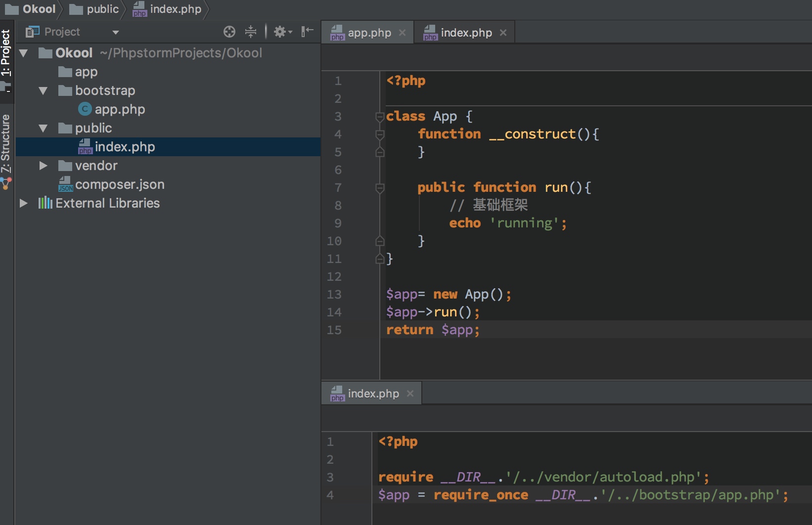Click line number 15 in upper gutter
Image resolution: width=812 pixels, height=525 pixels.
pyautogui.click(x=334, y=330)
